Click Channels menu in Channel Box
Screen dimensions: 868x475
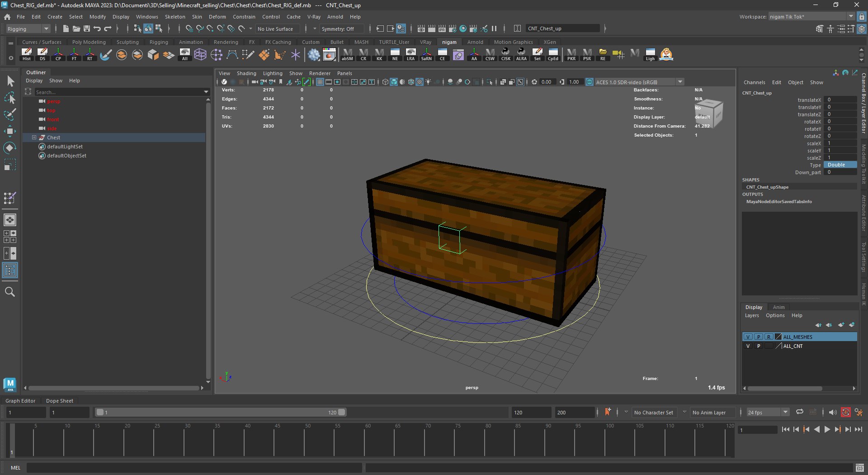(x=754, y=82)
